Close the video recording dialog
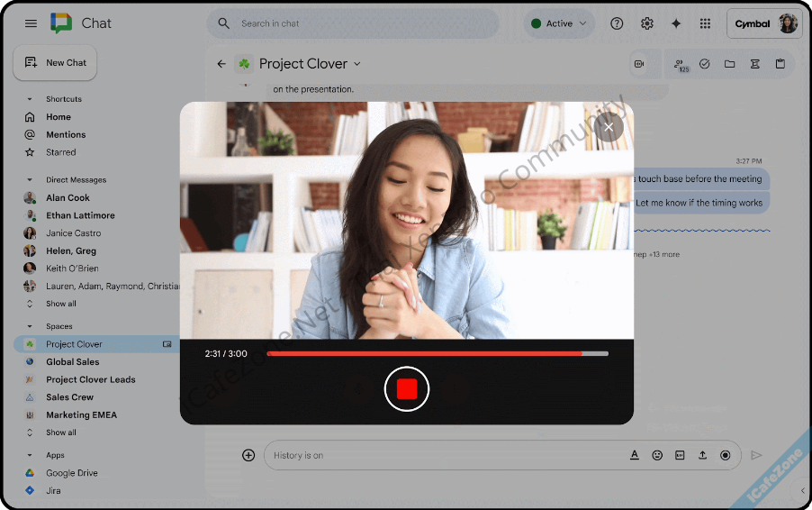Viewport: 812px width, 510px height. tap(609, 127)
